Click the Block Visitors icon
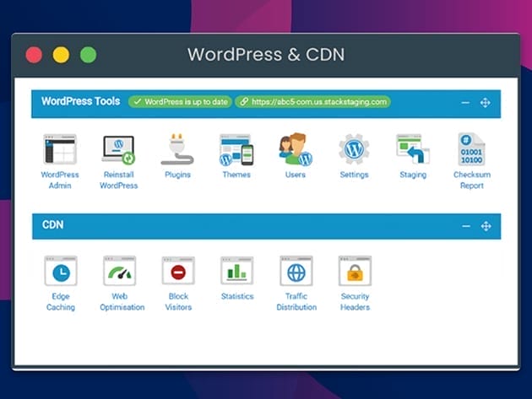The image size is (532, 399). pyautogui.click(x=178, y=272)
